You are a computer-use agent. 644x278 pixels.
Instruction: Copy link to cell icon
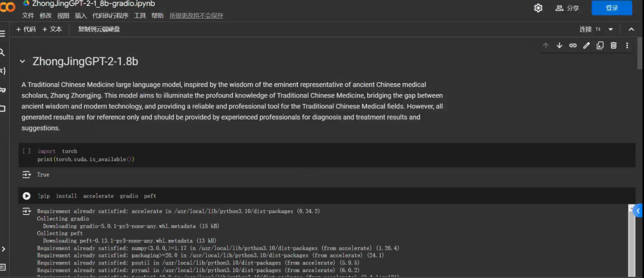pos(573,46)
